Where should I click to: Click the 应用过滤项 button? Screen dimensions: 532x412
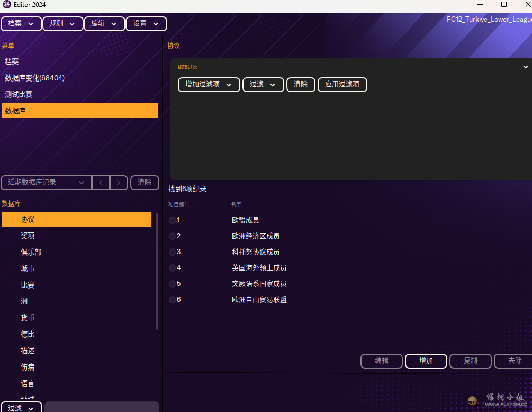pyautogui.click(x=342, y=85)
